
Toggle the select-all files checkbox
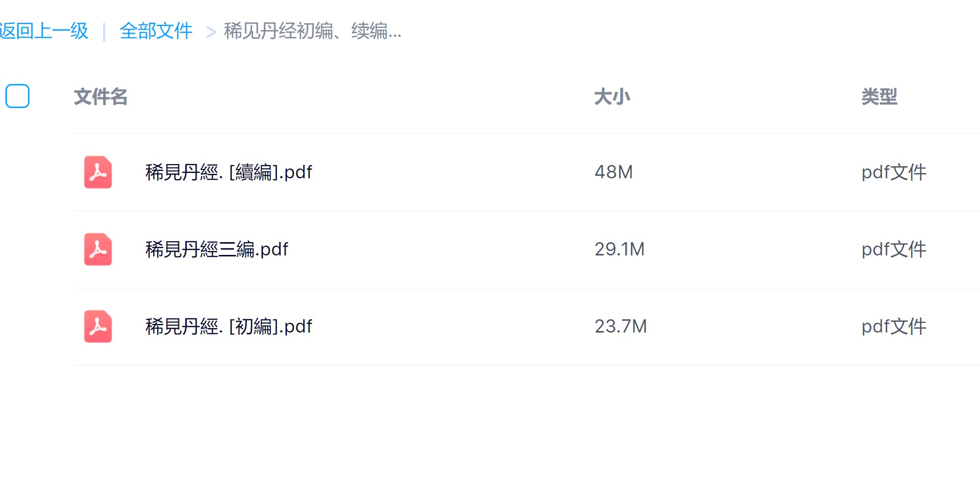[17, 96]
